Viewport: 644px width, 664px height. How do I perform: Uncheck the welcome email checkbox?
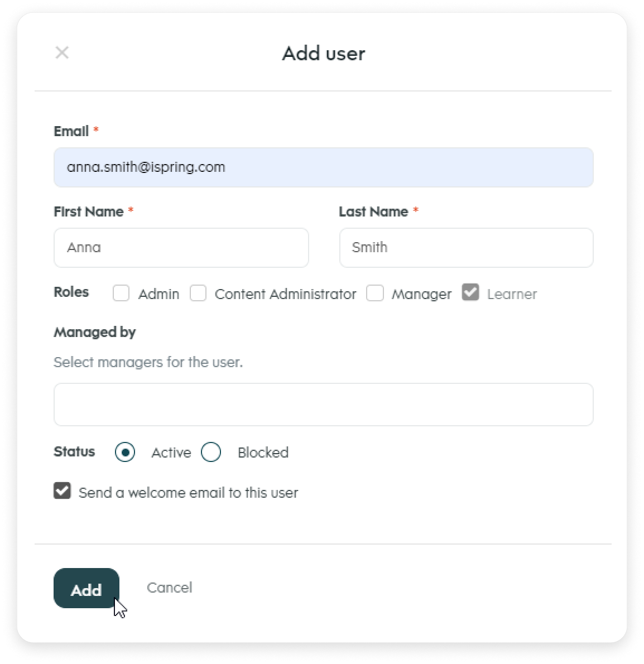tap(63, 491)
